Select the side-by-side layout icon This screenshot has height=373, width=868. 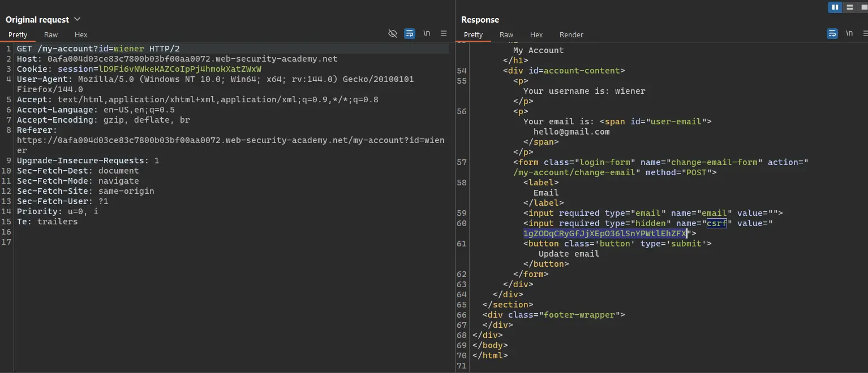pyautogui.click(x=835, y=7)
